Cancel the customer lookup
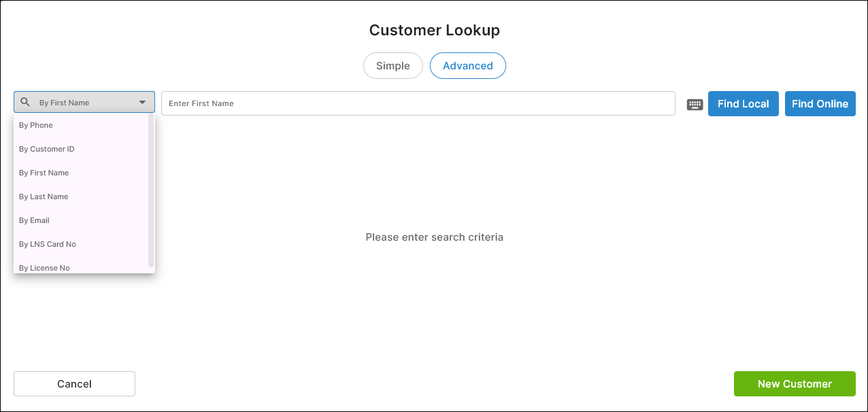 point(74,384)
